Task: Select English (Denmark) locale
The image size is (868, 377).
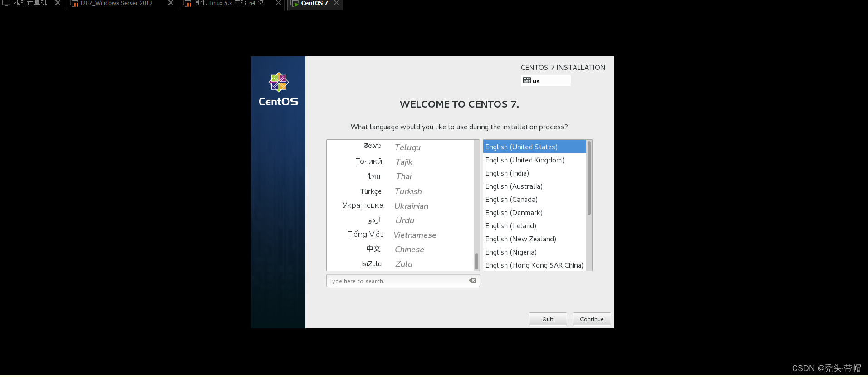Action: (x=535, y=212)
